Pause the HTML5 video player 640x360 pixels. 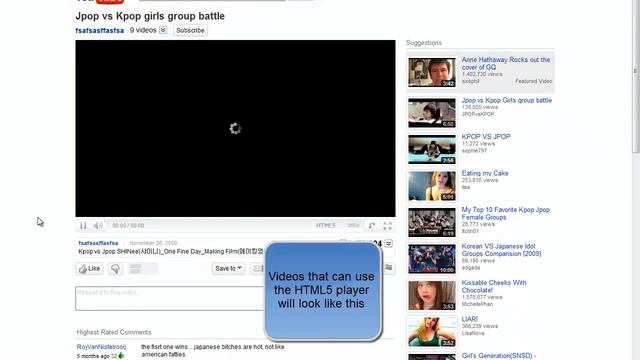pyautogui.click(x=83, y=225)
